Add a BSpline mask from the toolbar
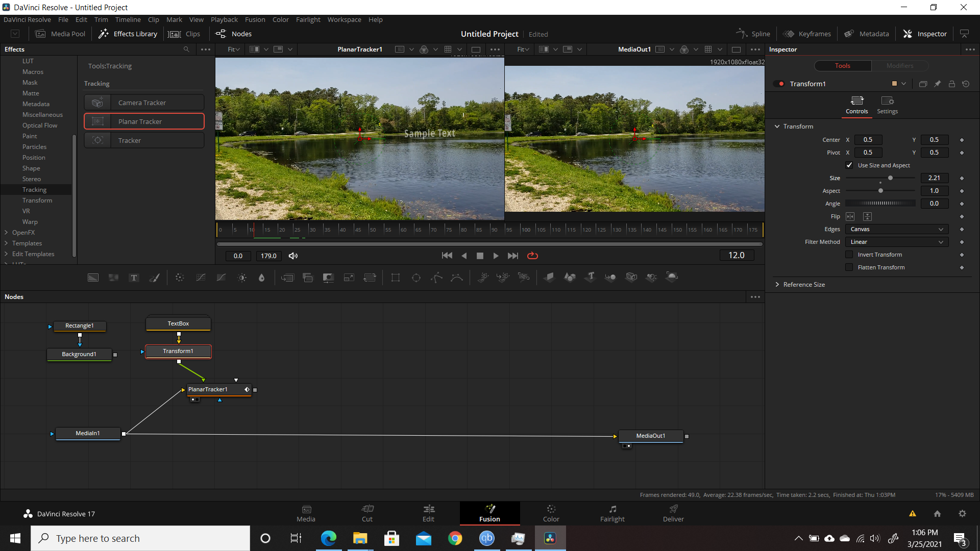The height and width of the screenshot is (551, 980). (457, 278)
